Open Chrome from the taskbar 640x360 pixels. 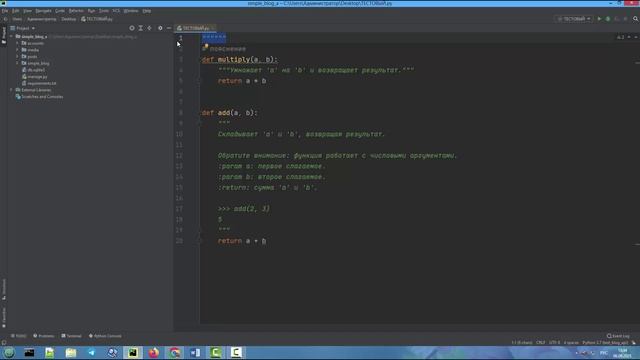(174, 353)
